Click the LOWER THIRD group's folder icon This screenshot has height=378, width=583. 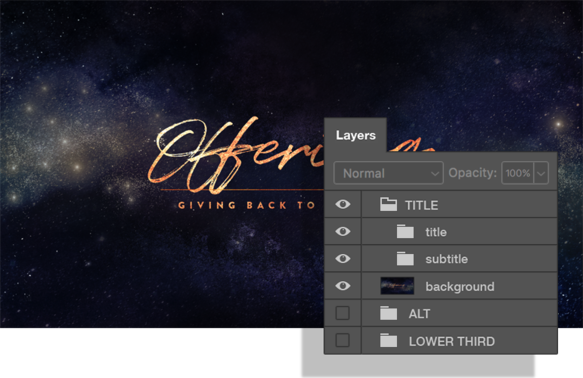[x=388, y=340]
